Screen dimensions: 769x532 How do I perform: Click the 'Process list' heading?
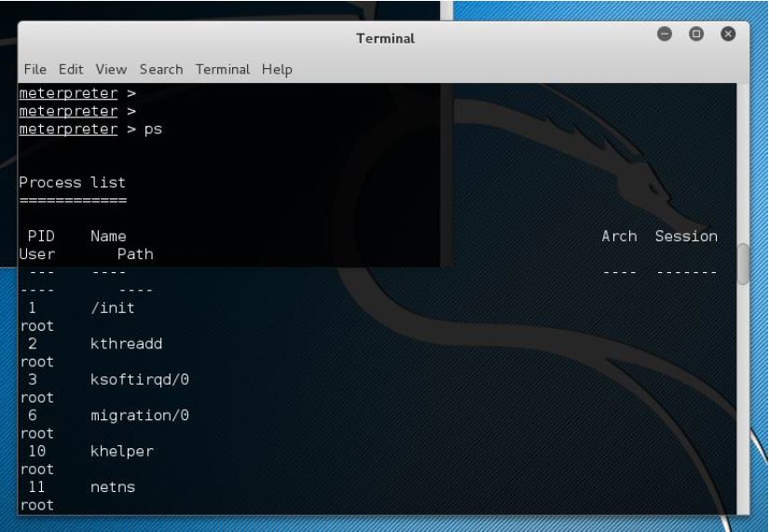72,183
